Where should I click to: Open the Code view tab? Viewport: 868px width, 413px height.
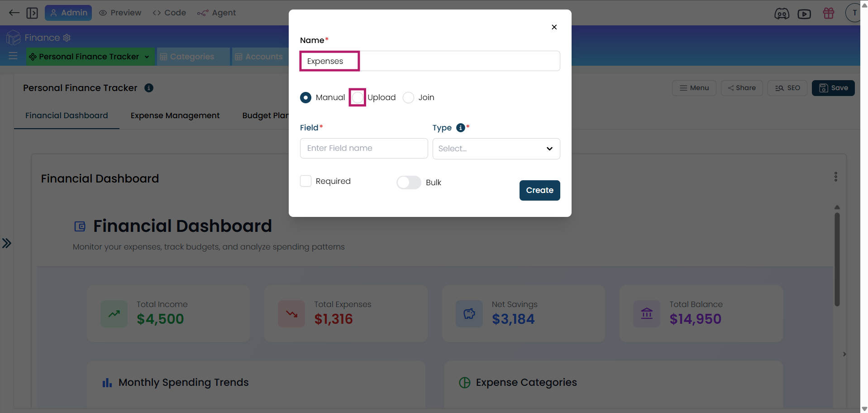tap(169, 13)
